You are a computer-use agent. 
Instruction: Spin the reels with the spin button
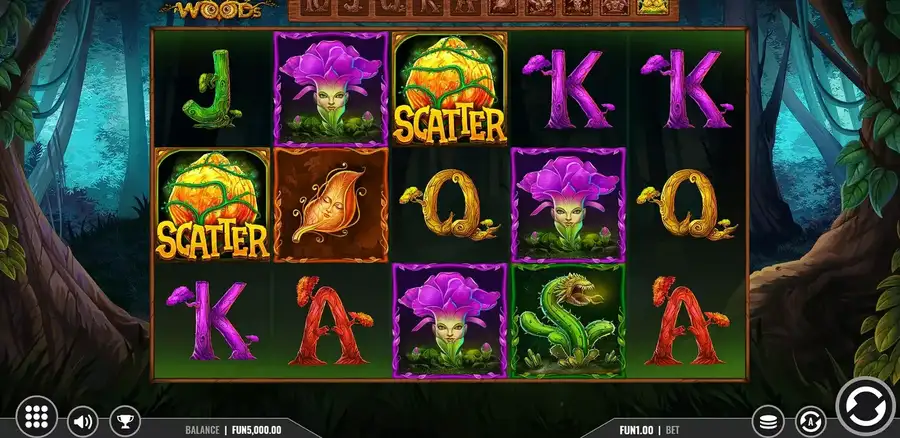(x=868, y=406)
